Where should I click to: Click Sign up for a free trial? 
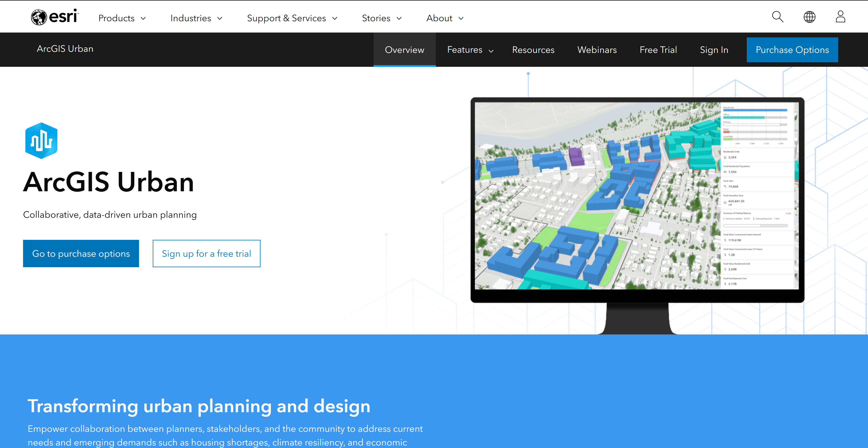206,254
